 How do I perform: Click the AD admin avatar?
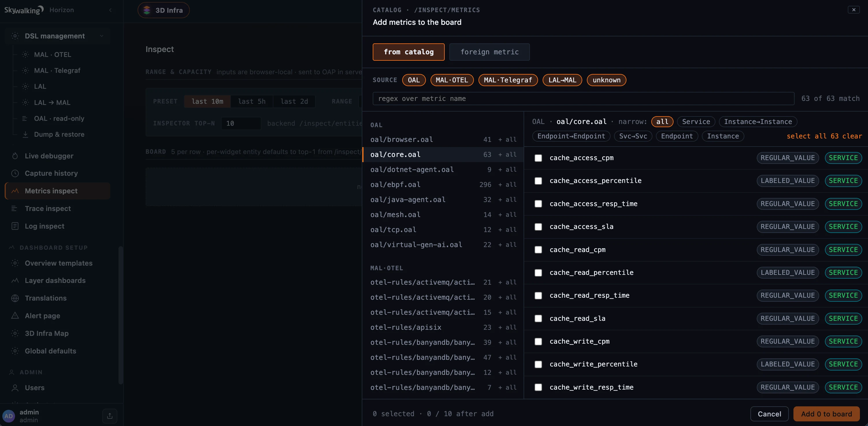pos(8,416)
